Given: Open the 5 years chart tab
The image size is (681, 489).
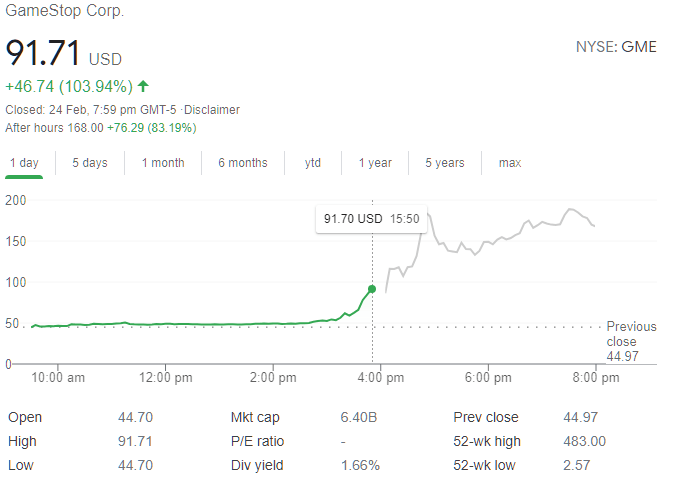Looking at the screenshot, I should point(445,163).
